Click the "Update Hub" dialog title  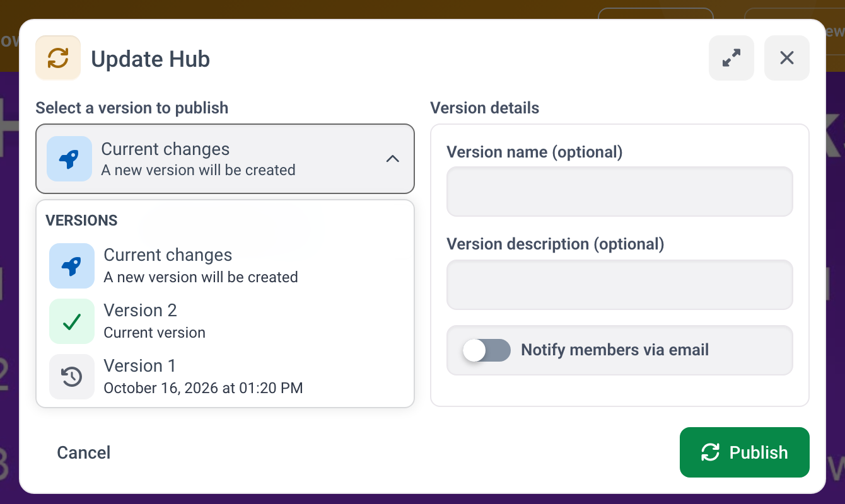(x=151, y=59)
